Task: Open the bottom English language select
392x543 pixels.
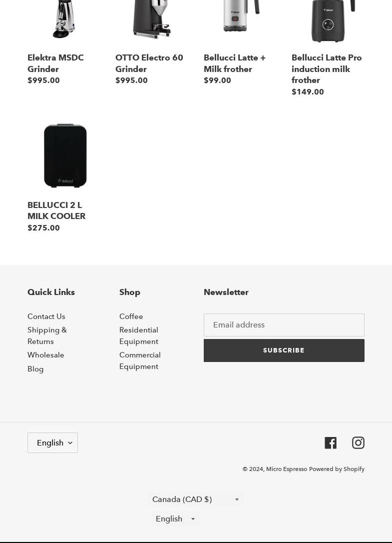Action: pyautogui.click(x=175, y=518)
